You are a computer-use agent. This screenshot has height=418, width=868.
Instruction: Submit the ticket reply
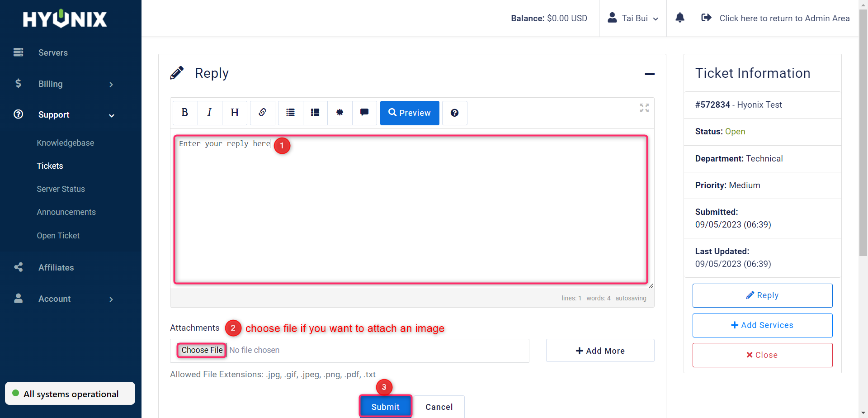pos(385,406)
